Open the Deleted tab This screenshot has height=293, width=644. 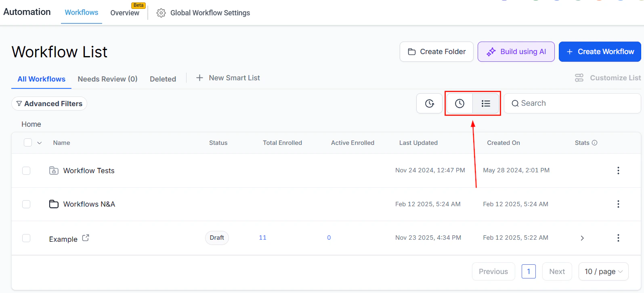click(x=163, y=79)
